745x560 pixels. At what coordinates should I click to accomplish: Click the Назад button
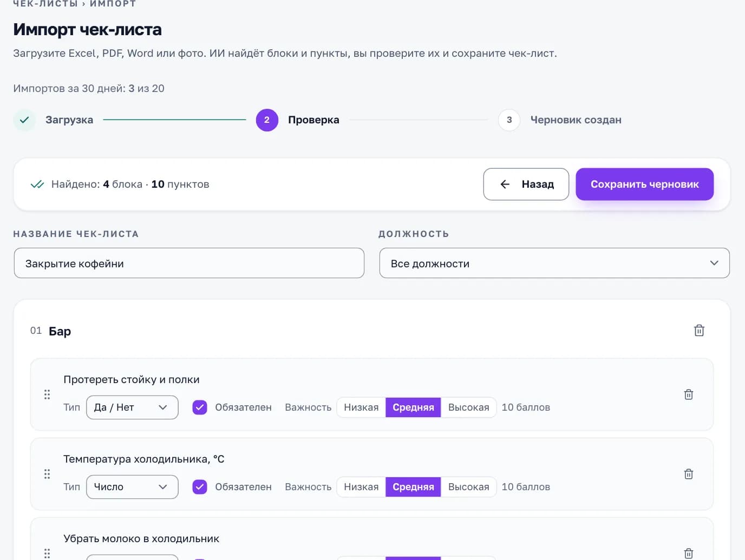coord(526,184)
